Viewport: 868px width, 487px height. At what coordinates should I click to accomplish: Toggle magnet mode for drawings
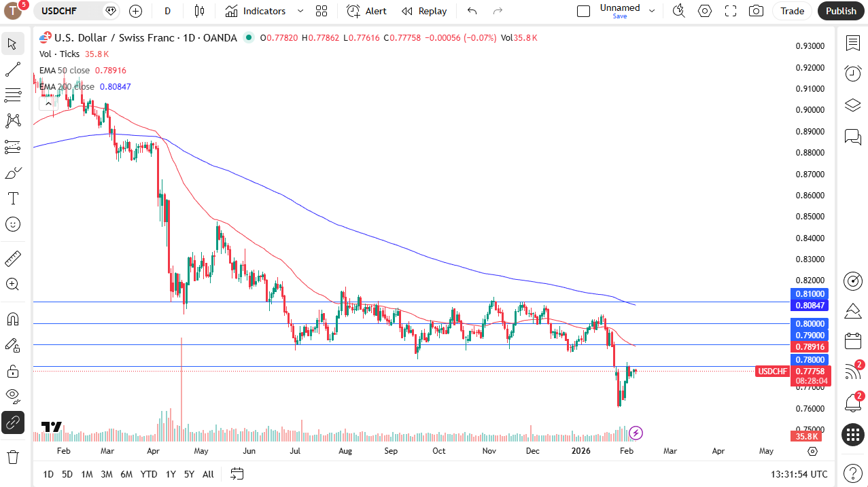[x=12, y=319]
